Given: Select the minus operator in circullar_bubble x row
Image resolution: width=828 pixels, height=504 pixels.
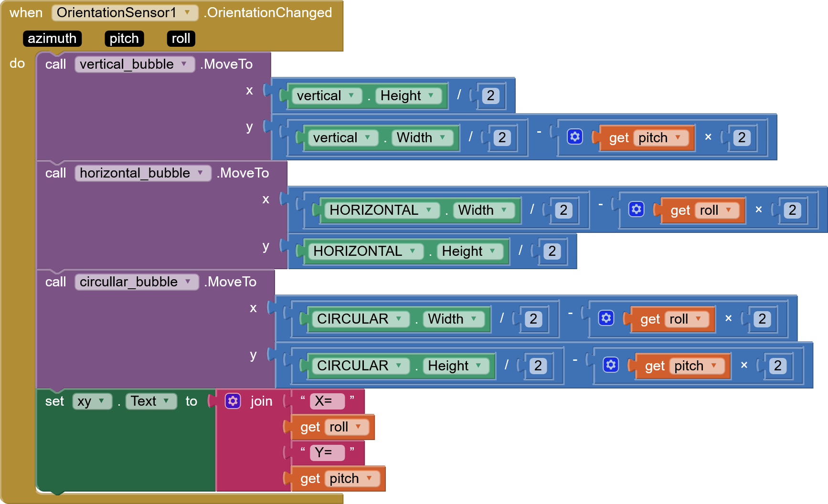Looking at the screenshot, I should [570, 313].
